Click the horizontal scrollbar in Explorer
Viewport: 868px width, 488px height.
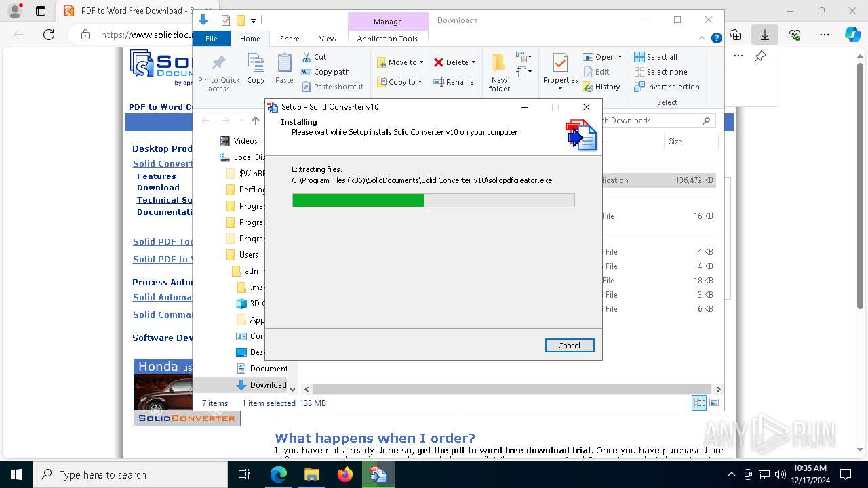click(512, 389)
